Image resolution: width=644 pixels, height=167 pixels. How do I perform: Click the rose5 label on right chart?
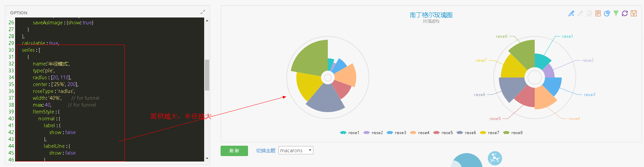(x=495, y=119)
